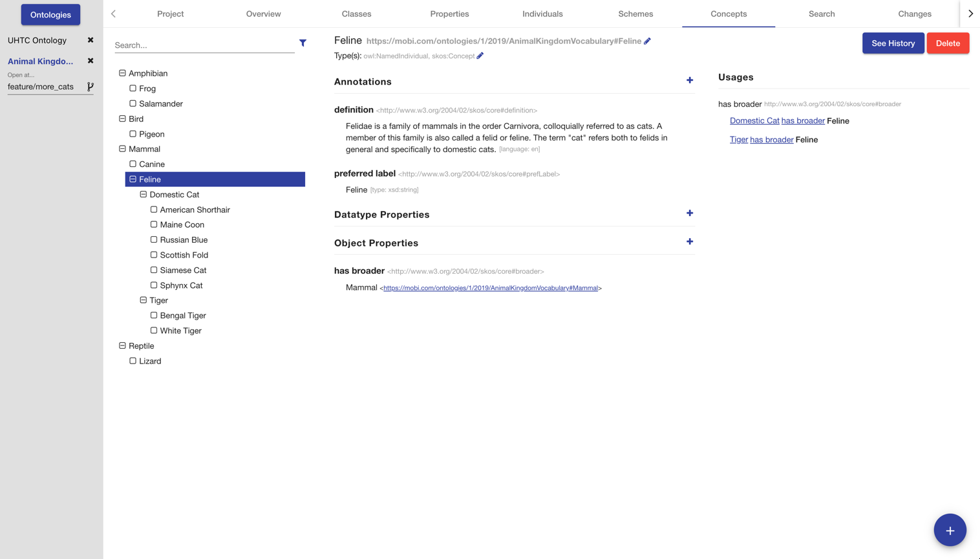Edit the concept Type(s) using the pencil icon

point(480,56)
